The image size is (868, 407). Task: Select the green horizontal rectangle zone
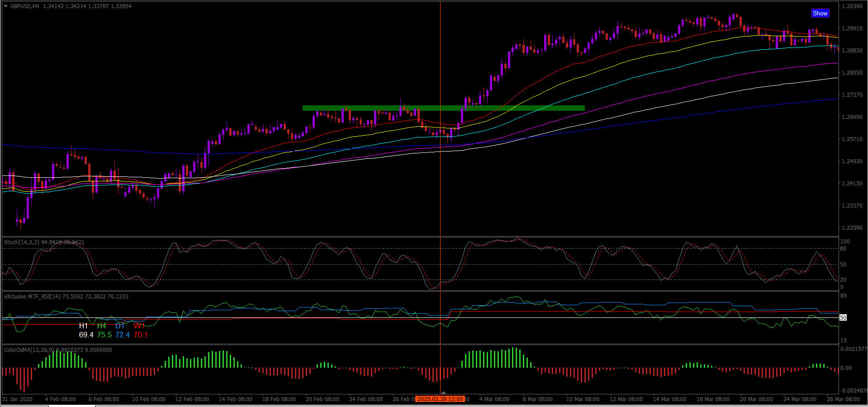point(443,108)
